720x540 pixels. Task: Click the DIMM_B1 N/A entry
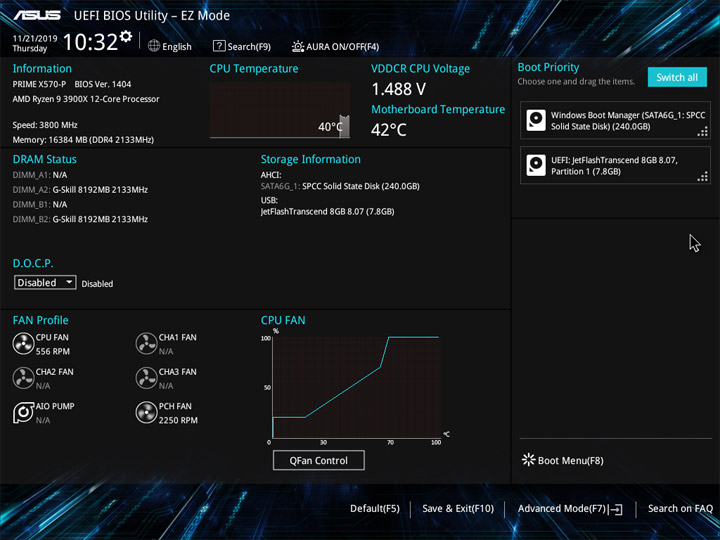click(x=40, y=204)
